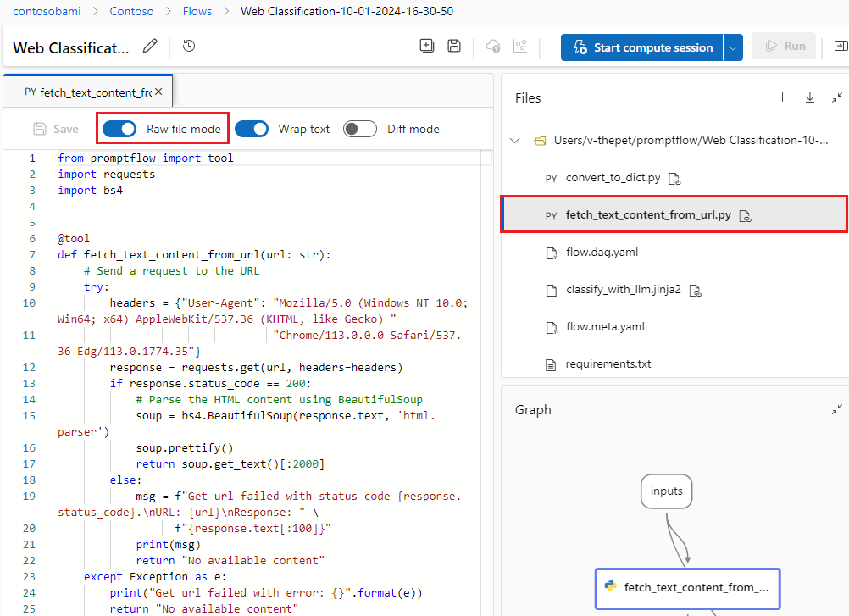Disable Raw file mode toggle
The image size is (849, 616).
point(119,129)
